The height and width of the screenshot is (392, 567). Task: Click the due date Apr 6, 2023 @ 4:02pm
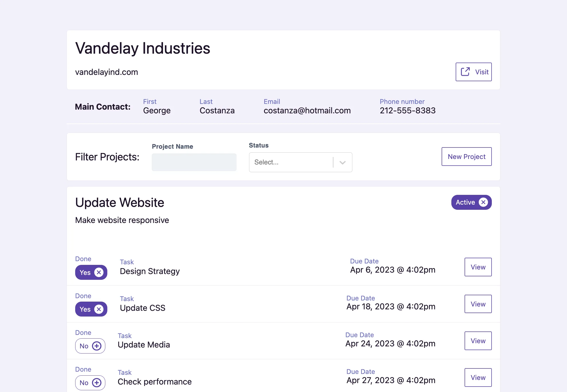point(393,270)
